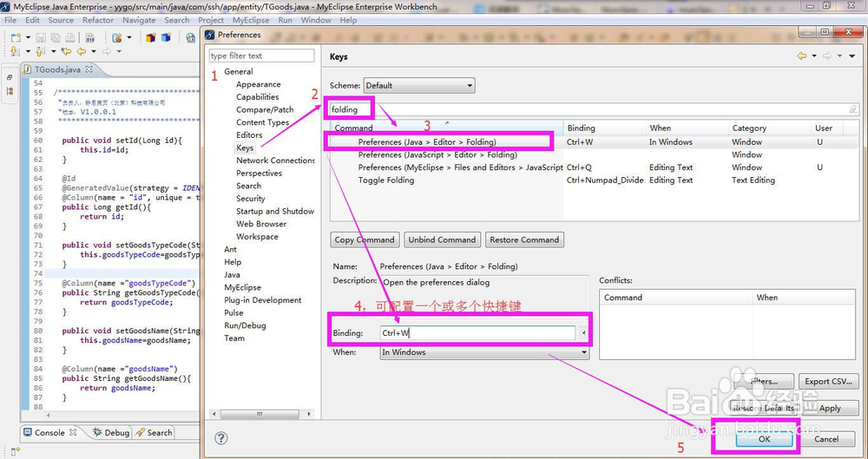Click the forward arrow in Preferences Keys header
Image resolution: width=868 pixels, height=459 pixels.
827,56
